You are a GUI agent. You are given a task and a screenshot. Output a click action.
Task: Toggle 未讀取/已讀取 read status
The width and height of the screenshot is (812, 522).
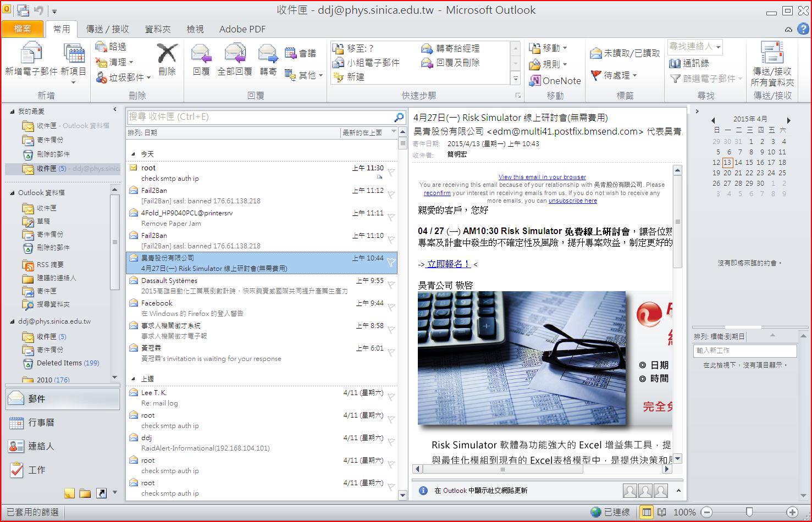click(x=625, y=53)
